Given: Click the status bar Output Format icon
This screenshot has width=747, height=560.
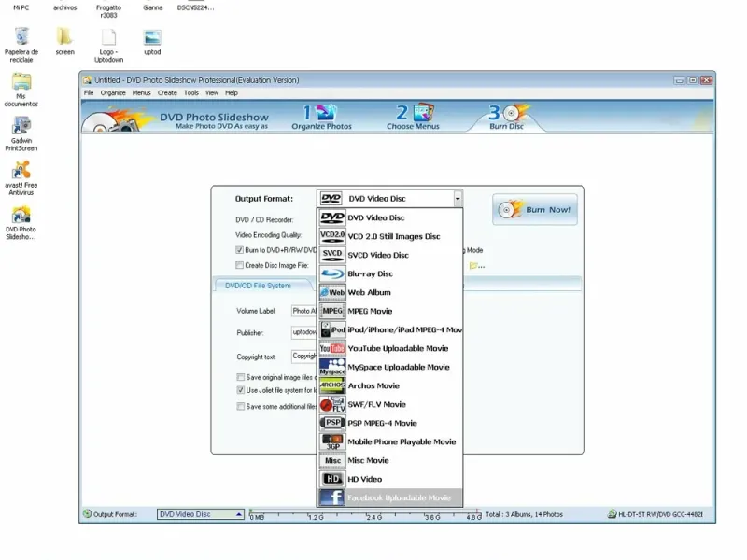Looking at the screenshot, I should pos(87,514).
